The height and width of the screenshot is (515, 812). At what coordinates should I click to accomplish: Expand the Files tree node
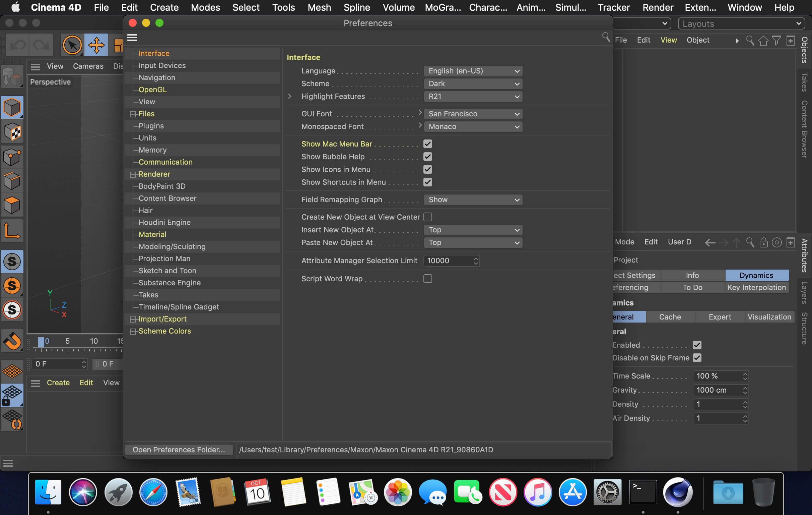coord(133,114)
